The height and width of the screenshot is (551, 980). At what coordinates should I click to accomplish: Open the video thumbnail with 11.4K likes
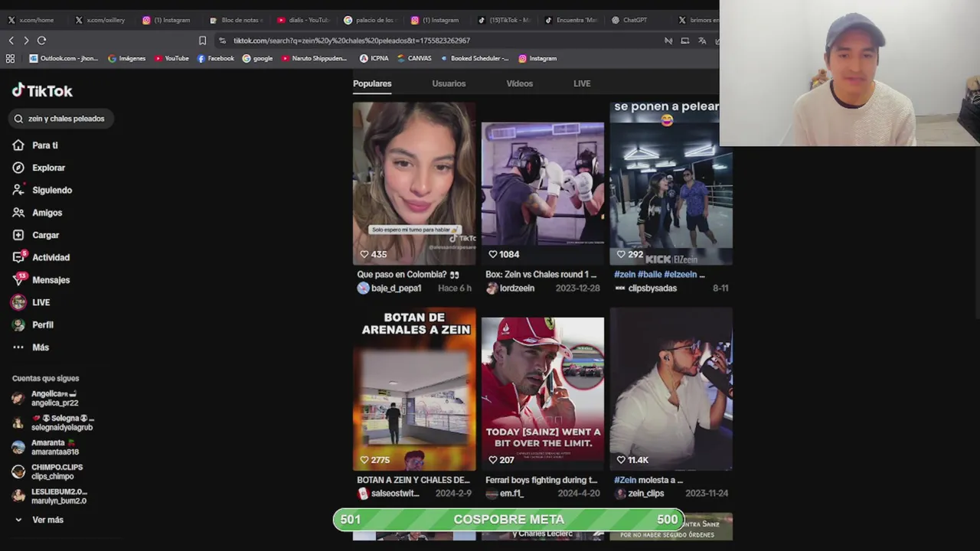click(671, 389)
